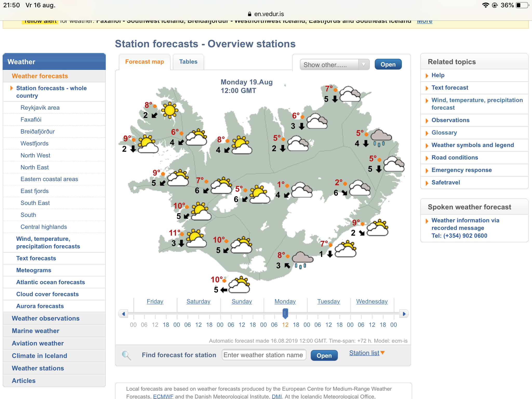Click the DMI link in the footer text
Viewport: 532px width, 399px height.
tap(277, 396)
